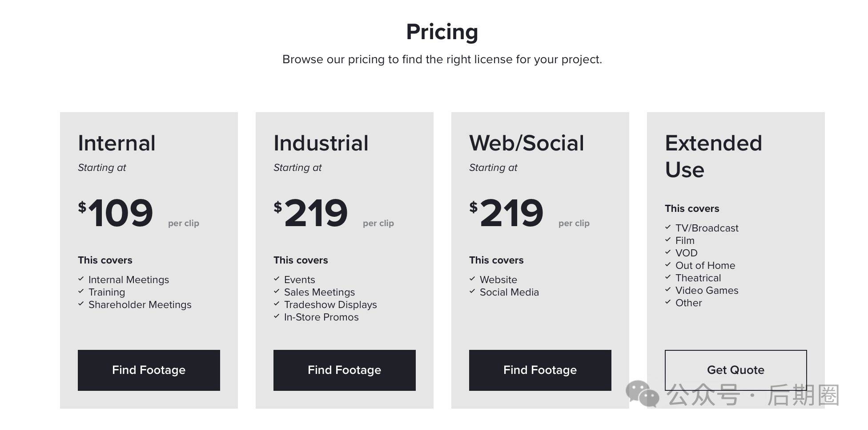Click the Out of Home list item

tap(705, 265)
